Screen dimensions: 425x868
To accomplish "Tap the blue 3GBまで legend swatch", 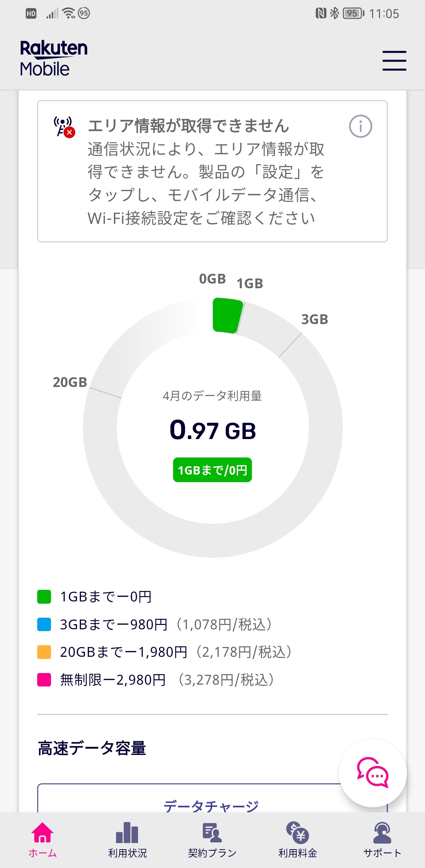I will pyautogui.click(x=44, y=625).
